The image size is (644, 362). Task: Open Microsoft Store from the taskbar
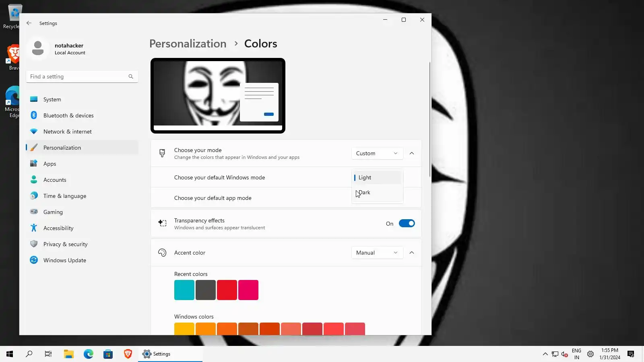click(108, 354)
